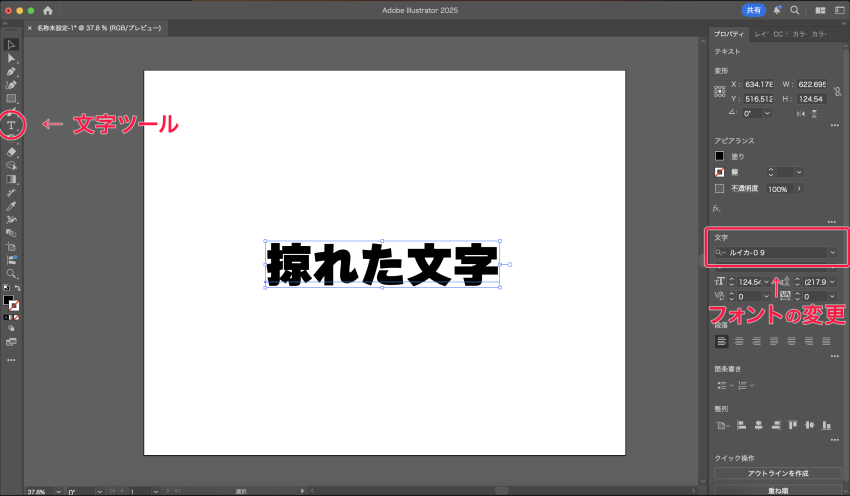Set paragraph align right
Viewport: 850px width, 496px height.
coord(756,342)
